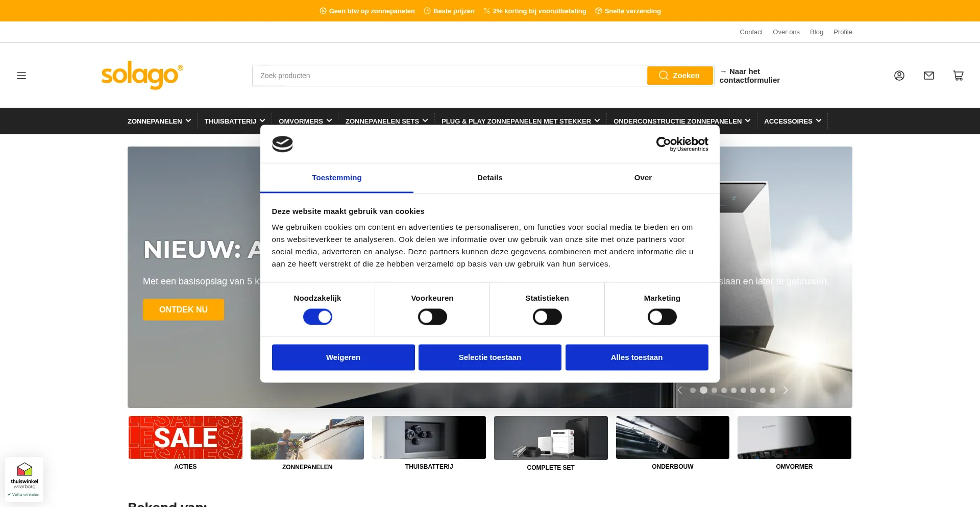Open the Over ons link

pos(786,32)
